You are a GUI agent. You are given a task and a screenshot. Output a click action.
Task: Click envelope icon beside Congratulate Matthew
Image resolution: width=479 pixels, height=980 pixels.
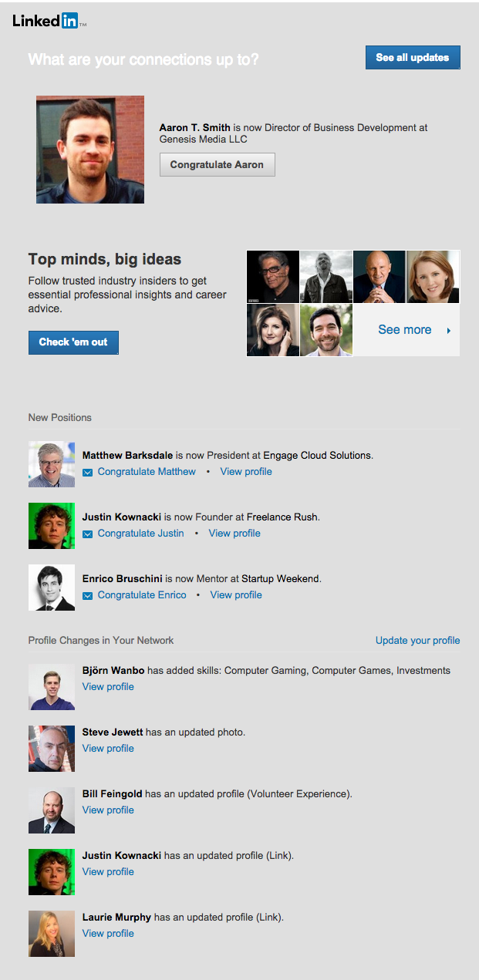pyautogui.click(x=88, y=472)
